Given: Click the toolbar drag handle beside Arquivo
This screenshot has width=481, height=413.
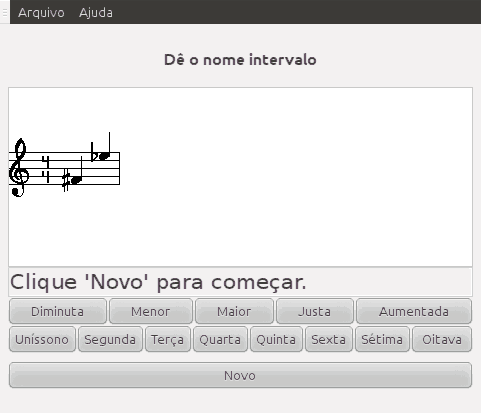Looking at the screenshot, I should (x=5, y=12).
